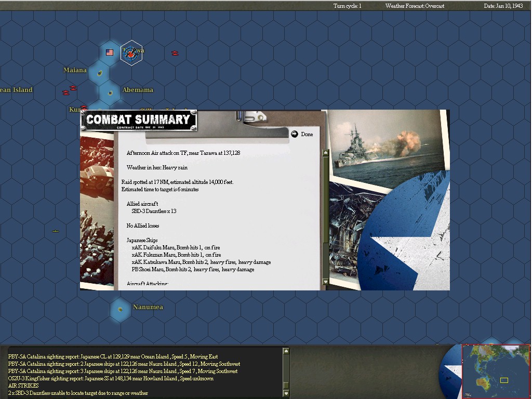Viewport: 532px width, 399px height.
Task: Click the Abemama island base dot
Action: tap(110, 93)
